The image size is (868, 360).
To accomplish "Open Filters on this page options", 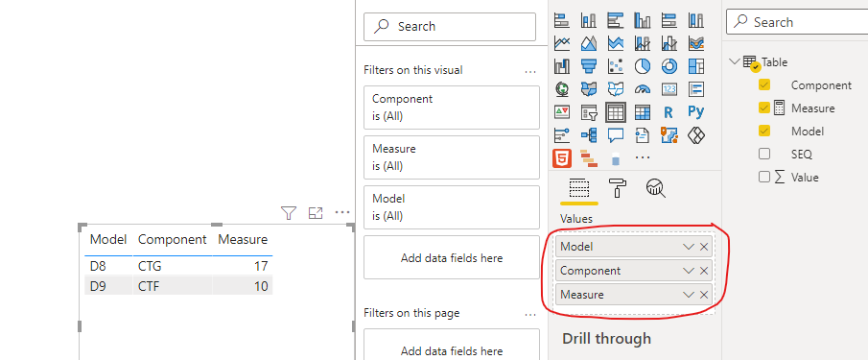I will [x=529, y=315].
